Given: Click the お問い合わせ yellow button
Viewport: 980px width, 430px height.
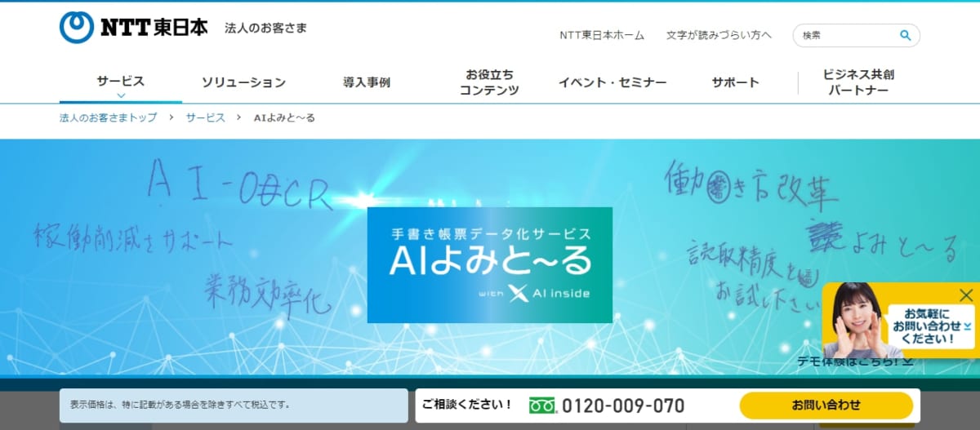Looking at the screenshot, I should [x=826, y=406].
